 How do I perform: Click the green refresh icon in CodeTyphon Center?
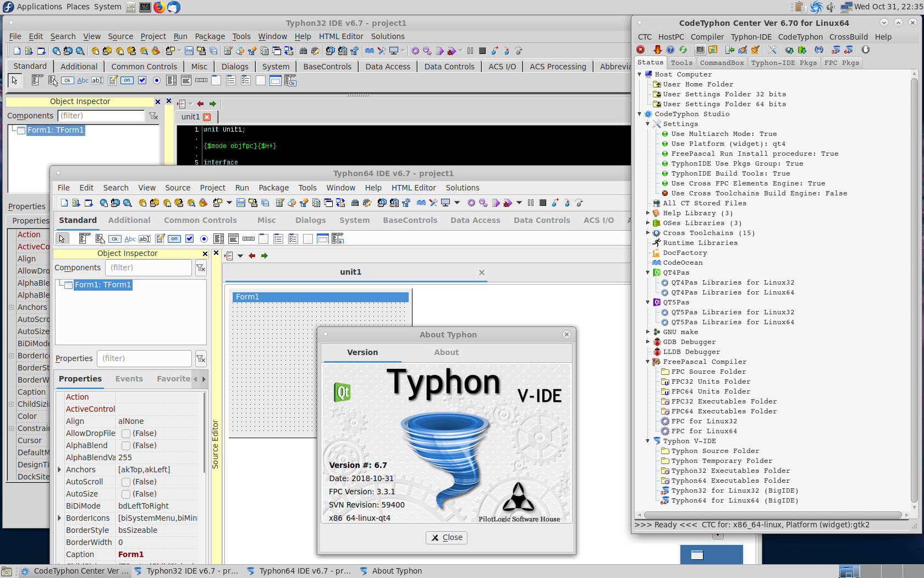[x=683, y=50]
